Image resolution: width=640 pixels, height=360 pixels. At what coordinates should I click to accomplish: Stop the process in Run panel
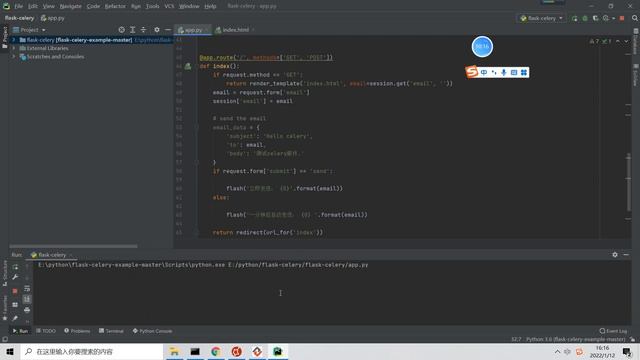[15, 291]
